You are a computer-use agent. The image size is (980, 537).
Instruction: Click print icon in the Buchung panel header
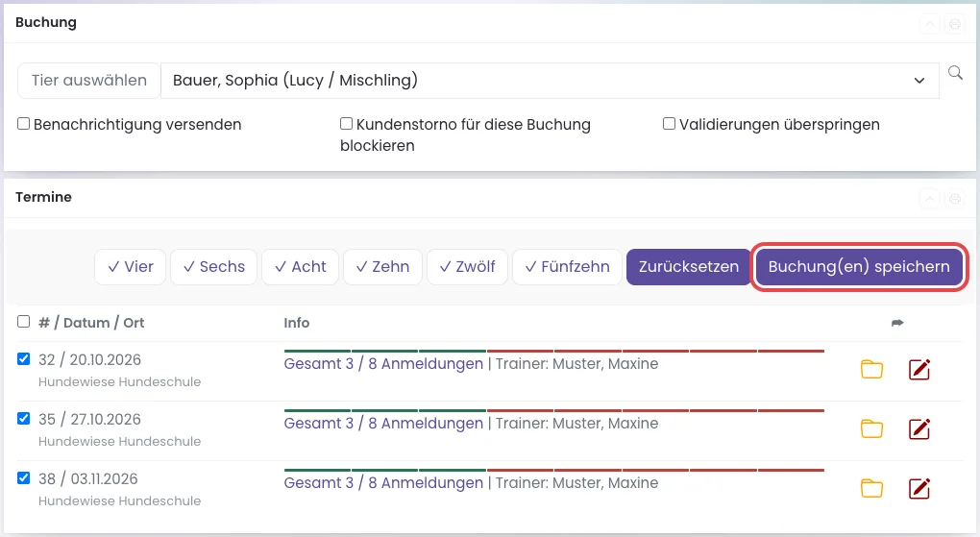click(954, 24)
